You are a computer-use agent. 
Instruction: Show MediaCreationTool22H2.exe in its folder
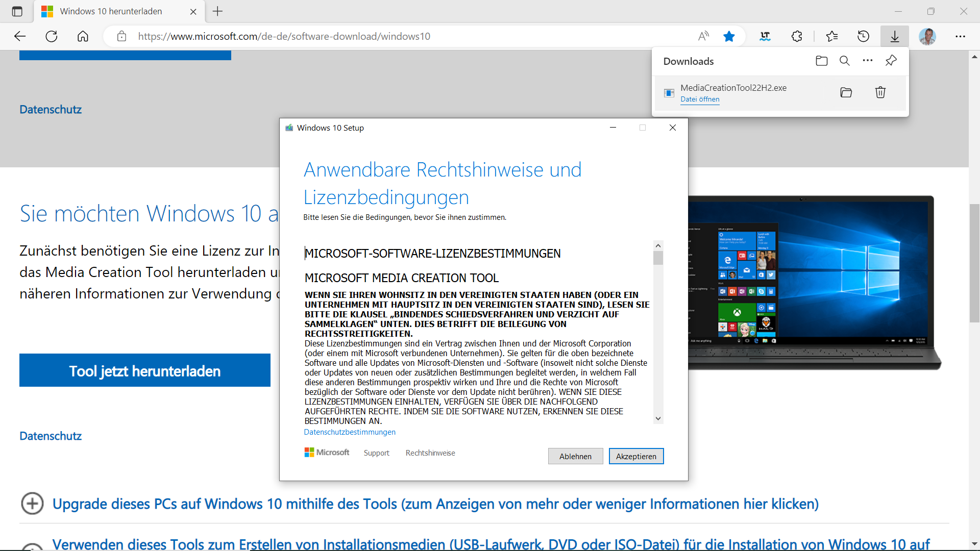(x=846, y=92)
